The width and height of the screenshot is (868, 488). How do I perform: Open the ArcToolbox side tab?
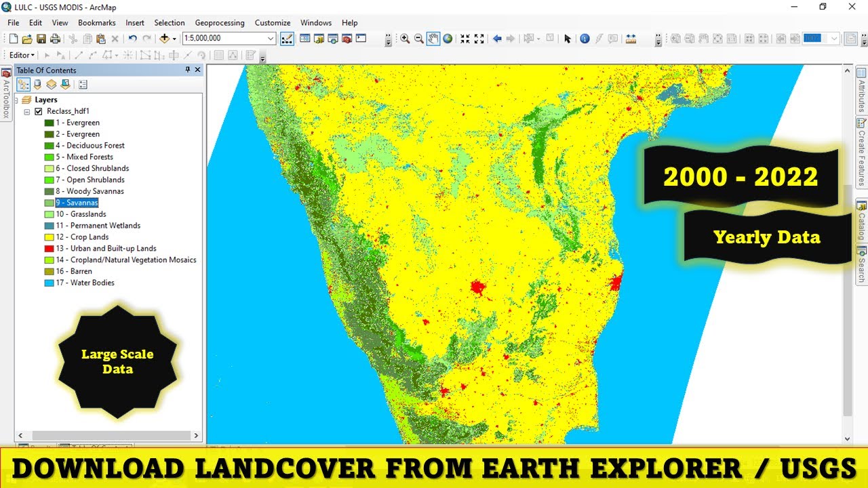click(x=5, y=94)
